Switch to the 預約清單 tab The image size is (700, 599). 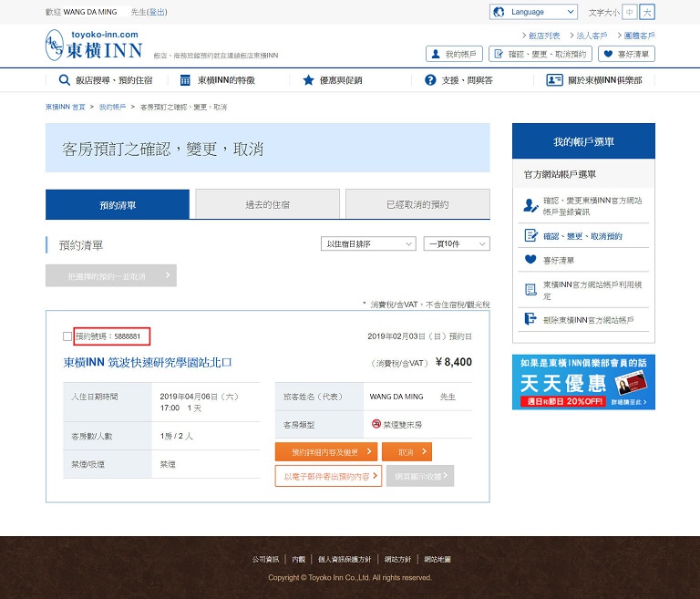tap(118, 204)
